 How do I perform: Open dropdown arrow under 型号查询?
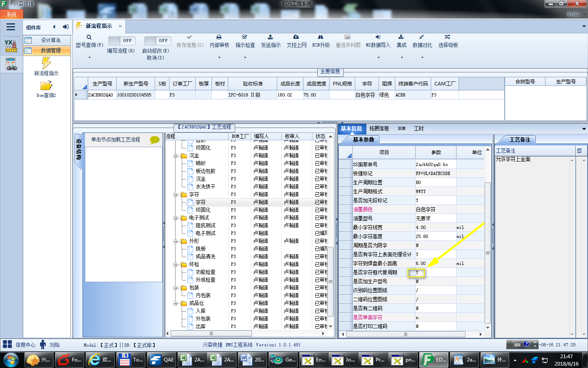tap(89, 57)
